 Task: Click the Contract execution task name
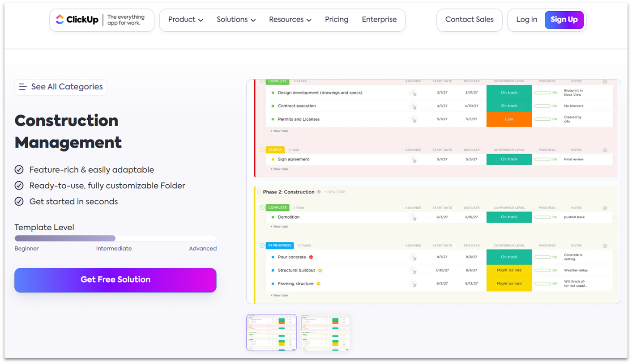click(297, 106)
